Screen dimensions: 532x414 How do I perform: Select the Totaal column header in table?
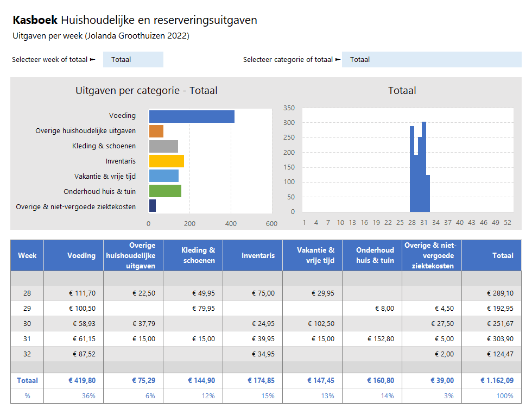coord(491,255)
